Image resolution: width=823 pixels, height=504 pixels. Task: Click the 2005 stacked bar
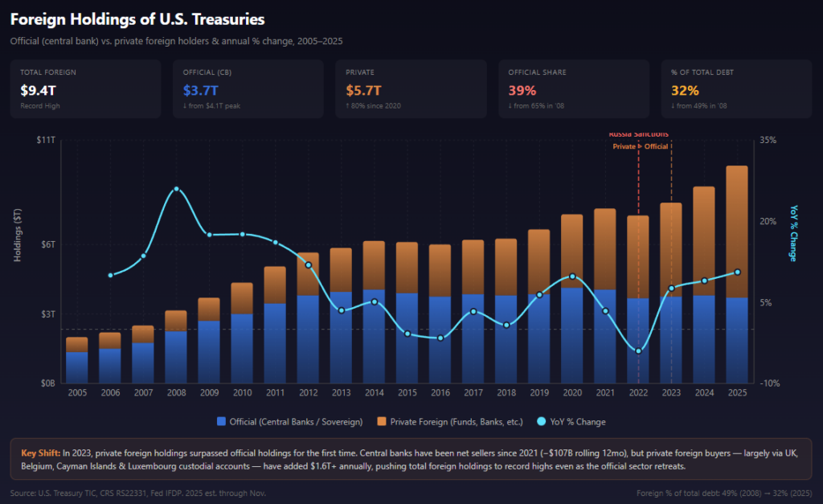(x=77, y=360)
